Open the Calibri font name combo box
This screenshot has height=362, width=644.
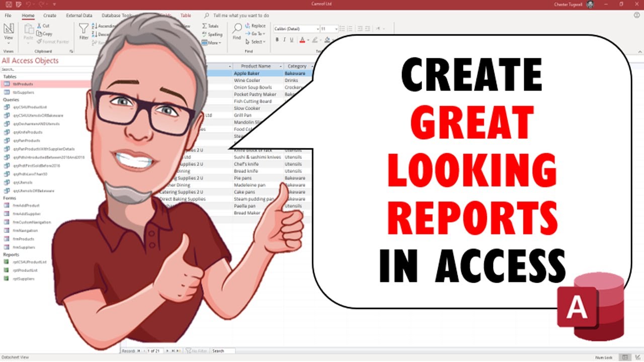click(x=297, y=29)
